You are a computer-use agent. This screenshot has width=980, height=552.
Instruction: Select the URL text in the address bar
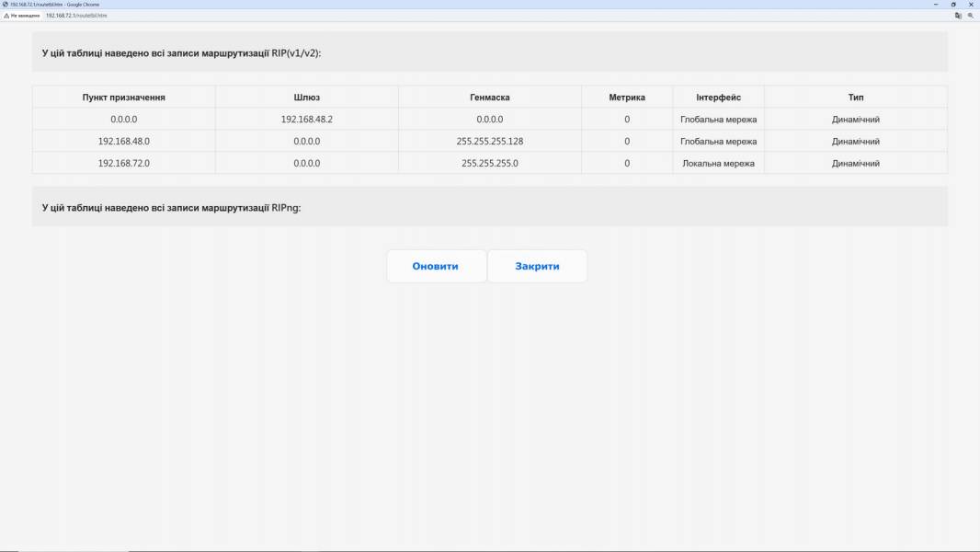click(x=76, y=16)
